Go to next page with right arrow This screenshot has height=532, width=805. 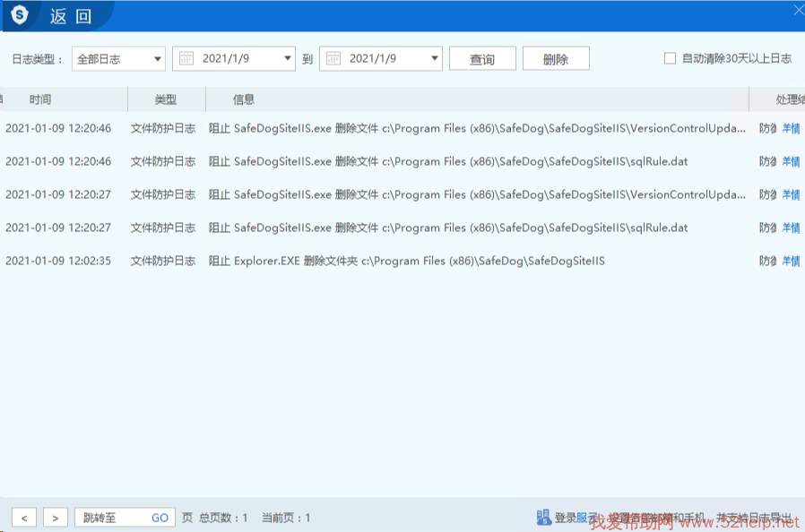click(x=55, y=518)
